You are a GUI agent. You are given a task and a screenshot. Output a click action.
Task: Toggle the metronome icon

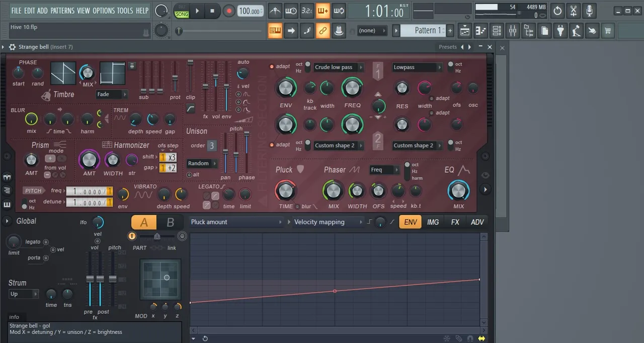click(275, 11)
